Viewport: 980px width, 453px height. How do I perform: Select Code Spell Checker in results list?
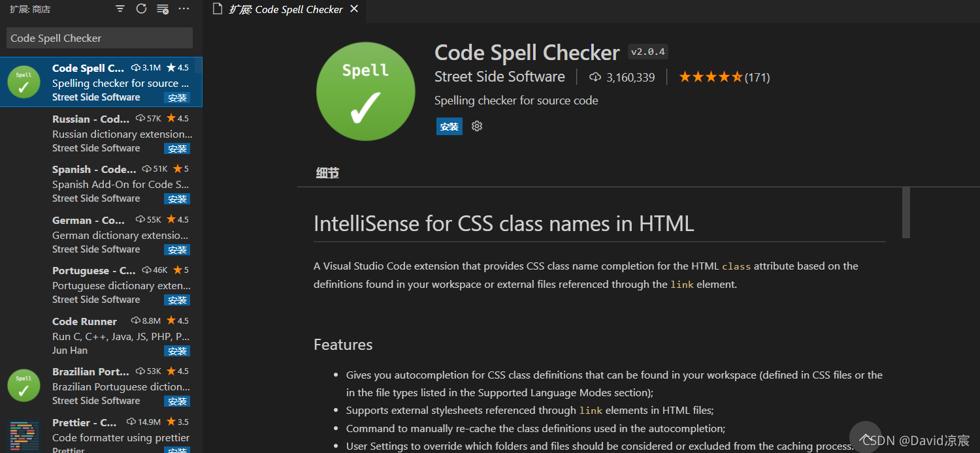coord(101,82)
